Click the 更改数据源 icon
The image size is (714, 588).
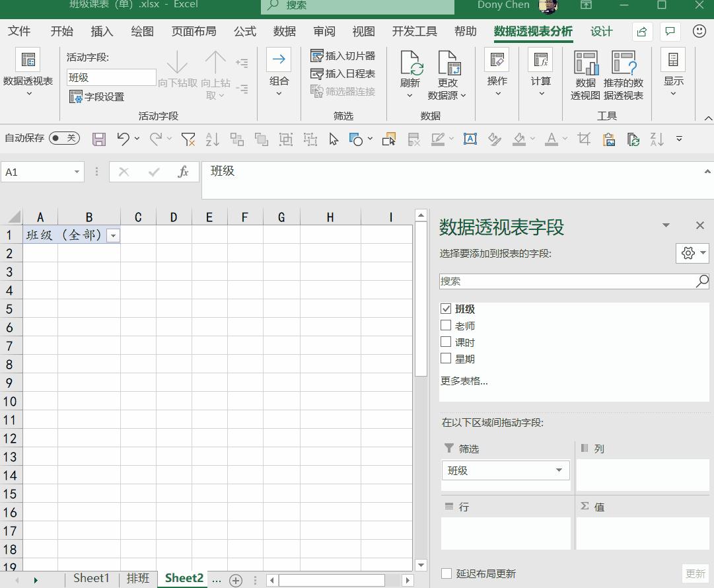click(x=448, y=64)
